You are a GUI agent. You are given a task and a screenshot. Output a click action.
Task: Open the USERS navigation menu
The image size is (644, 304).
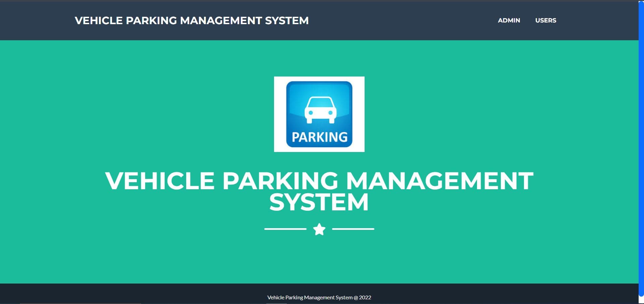coord(545,20)
